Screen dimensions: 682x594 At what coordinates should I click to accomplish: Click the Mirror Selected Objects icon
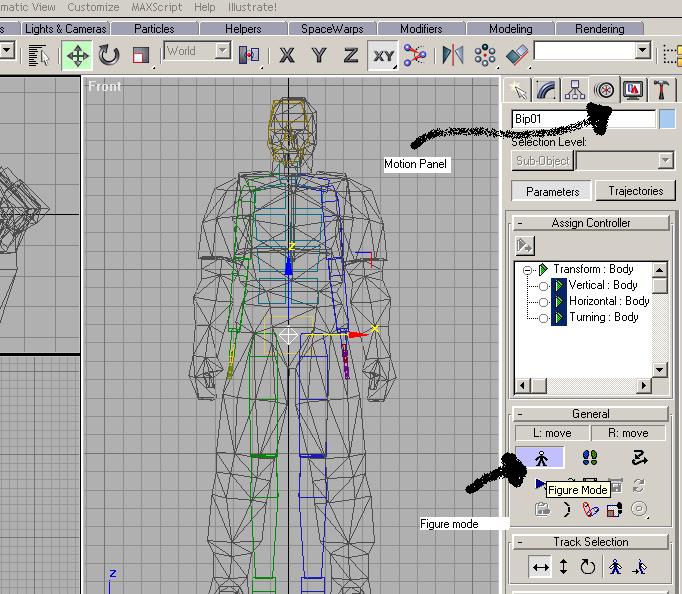[x=452, y=55]
